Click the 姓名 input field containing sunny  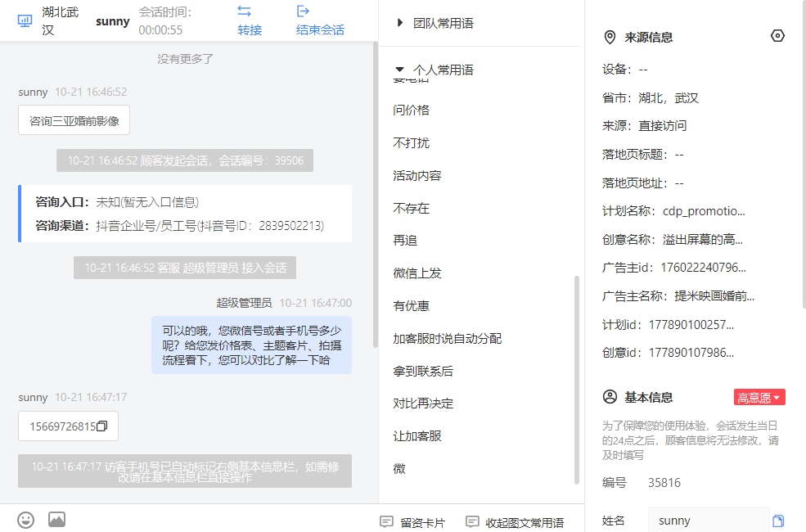tap(709, 521)
